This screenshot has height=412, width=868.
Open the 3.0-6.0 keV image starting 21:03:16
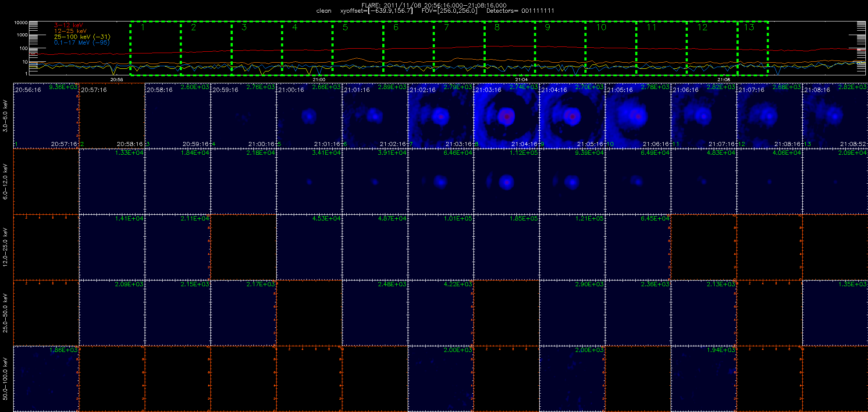pyautogui.click(x=506, y=116)
